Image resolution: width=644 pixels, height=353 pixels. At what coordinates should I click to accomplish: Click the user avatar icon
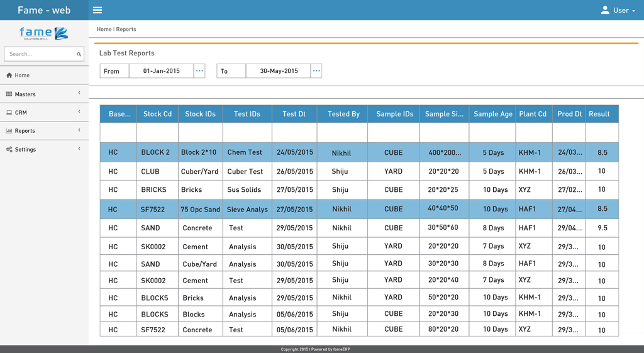coord(605,10)
